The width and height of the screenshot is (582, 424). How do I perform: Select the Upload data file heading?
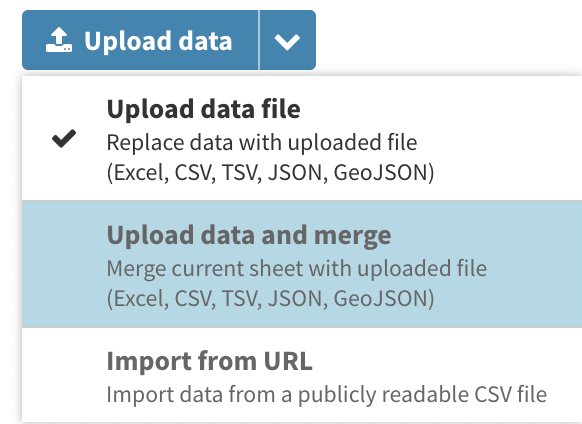203,109
